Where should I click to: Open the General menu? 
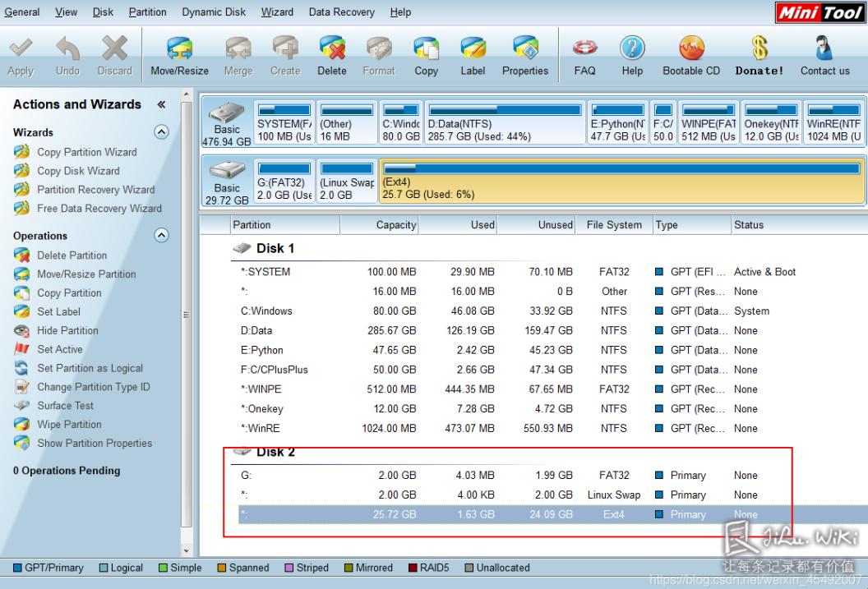click(22, 12)
